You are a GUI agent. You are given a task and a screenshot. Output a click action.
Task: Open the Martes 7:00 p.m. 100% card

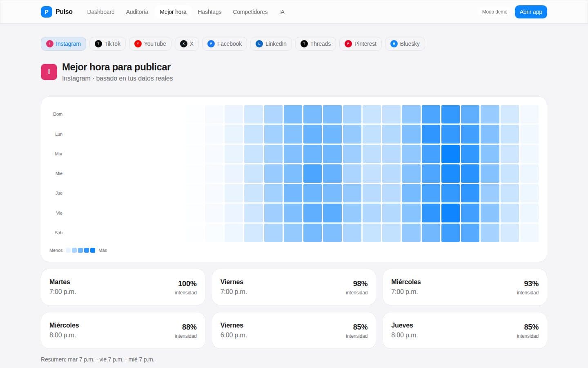123,287
